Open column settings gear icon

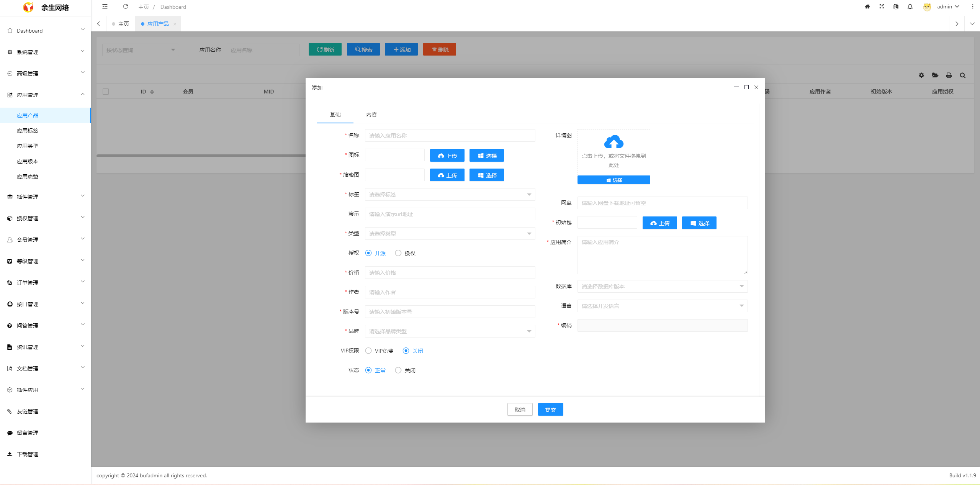tap(921, 75)
